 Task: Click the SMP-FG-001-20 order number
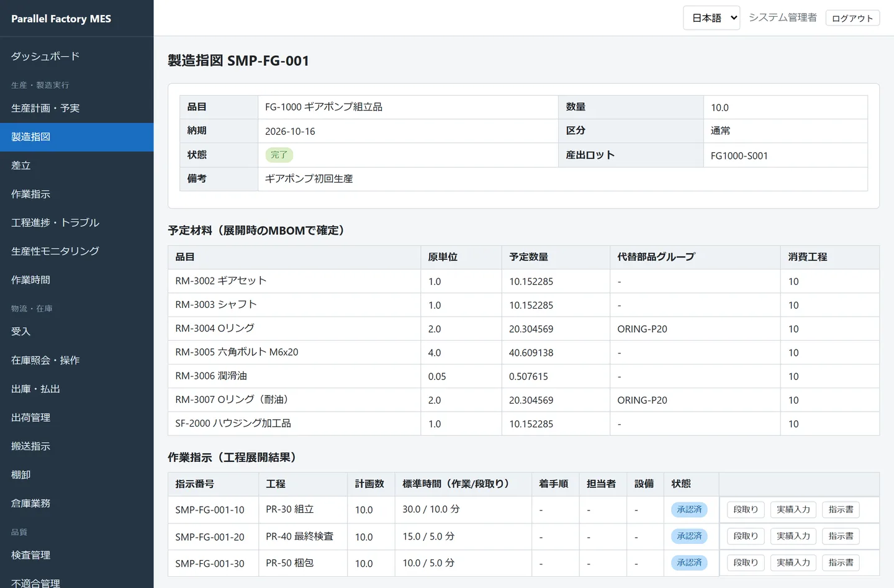210,537
